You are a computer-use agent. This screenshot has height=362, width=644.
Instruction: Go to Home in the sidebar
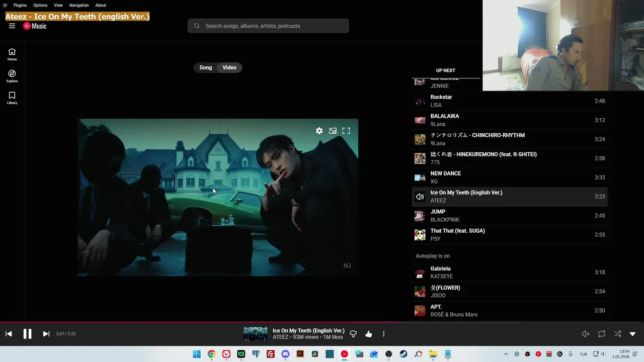pyautogui.click(x=12, y=54)
